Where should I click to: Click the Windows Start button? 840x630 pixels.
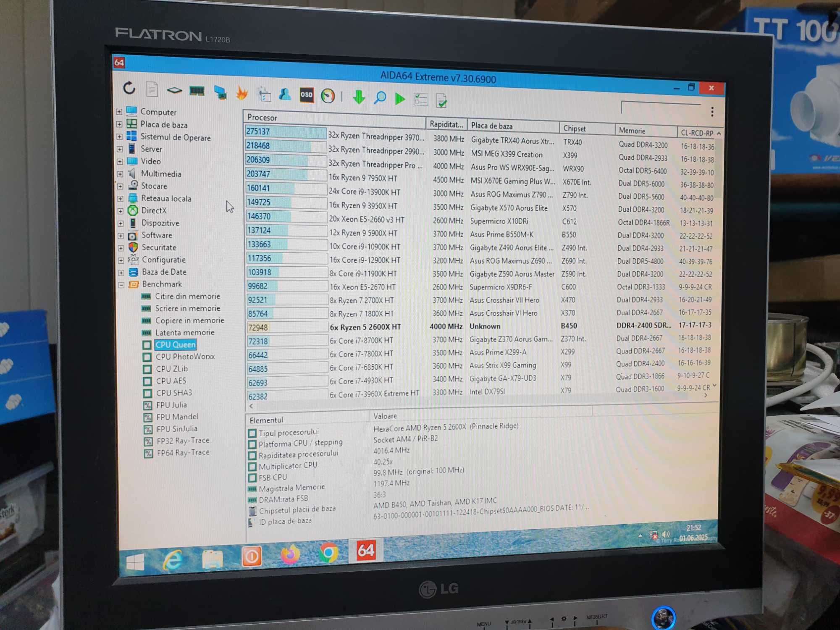coord(135,562)
